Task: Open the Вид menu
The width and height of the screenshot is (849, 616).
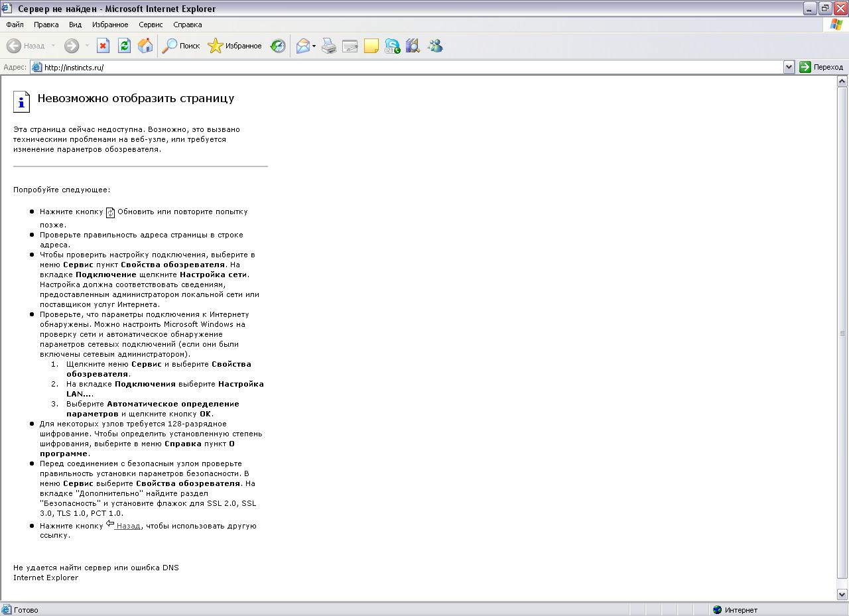Action: coord(76,25)
